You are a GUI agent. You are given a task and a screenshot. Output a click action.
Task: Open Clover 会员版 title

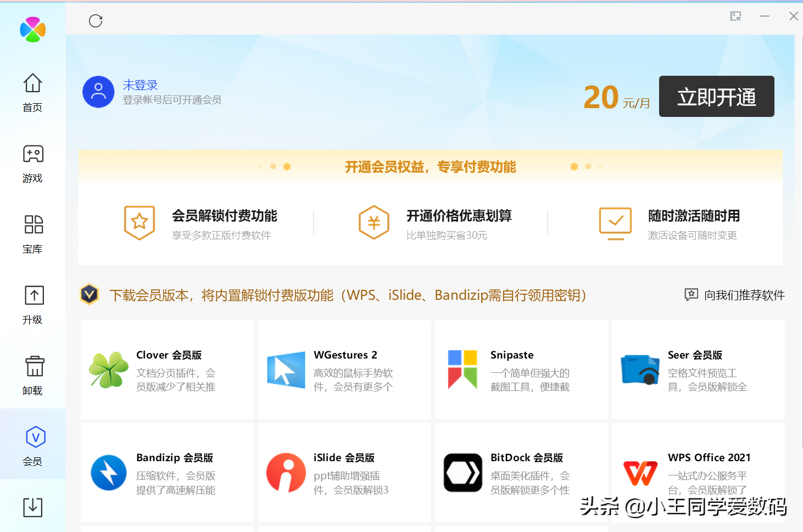click(x=169, y=355)
